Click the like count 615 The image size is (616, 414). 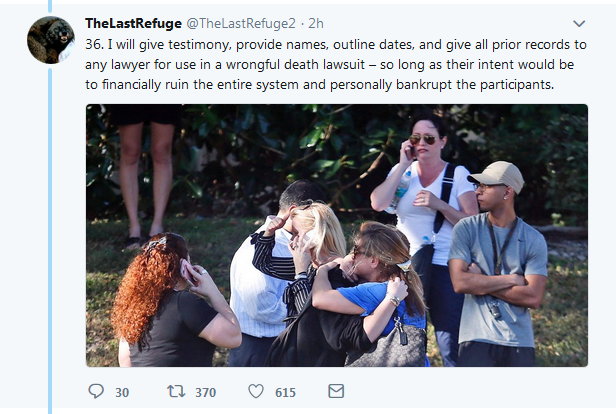point(285,392)
